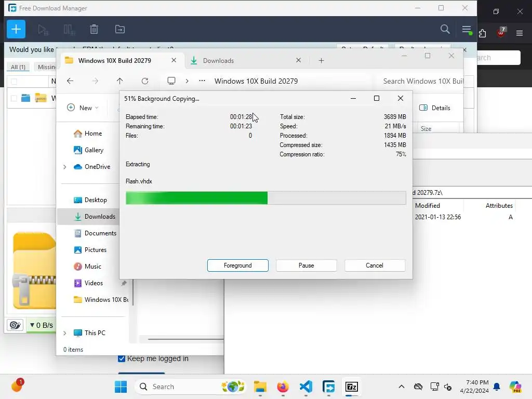Select the Missing filter tab in FDM
Image resolution: width=532 pixels, height=399 pixels.
tap(46, 67)
